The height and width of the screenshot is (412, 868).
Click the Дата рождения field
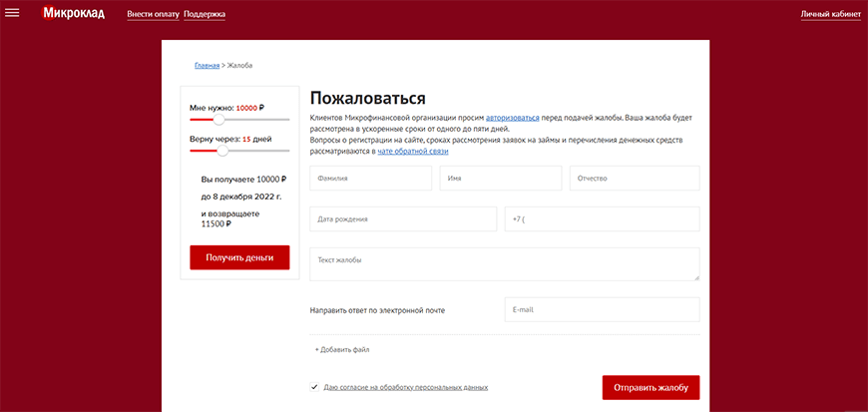pyautogui.click(x=375, y=219)
